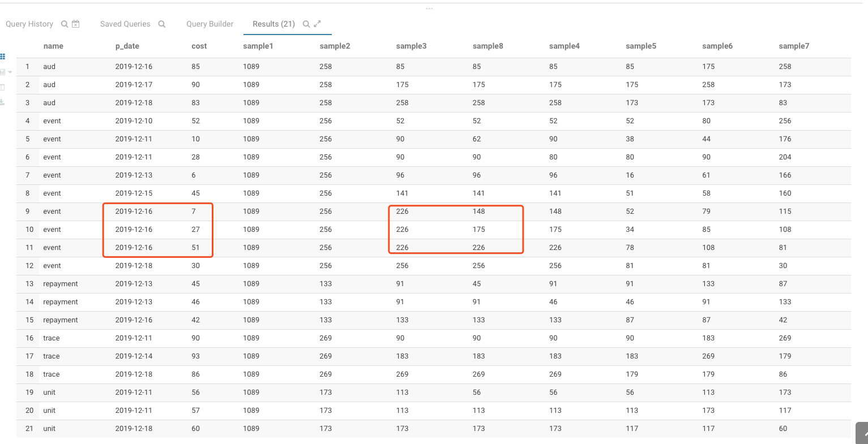Viewport: 868px width, 444px height.
Task: Select sample1 value 1089 in row 13
Action: (251, 283)
